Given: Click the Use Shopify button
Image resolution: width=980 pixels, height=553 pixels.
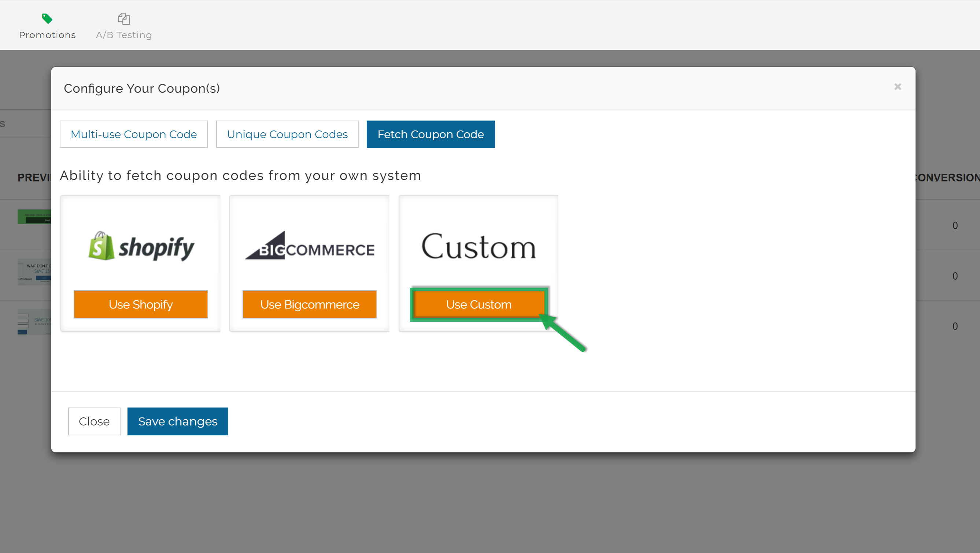Looking at the screenshot, I should point(140,304).
